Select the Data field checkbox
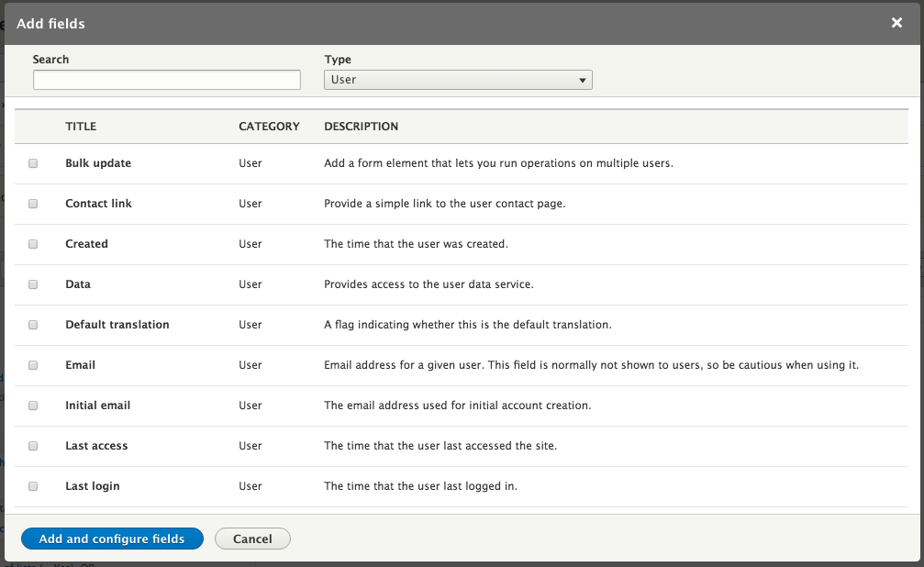The image size is (924, 567). click(33, 284)
